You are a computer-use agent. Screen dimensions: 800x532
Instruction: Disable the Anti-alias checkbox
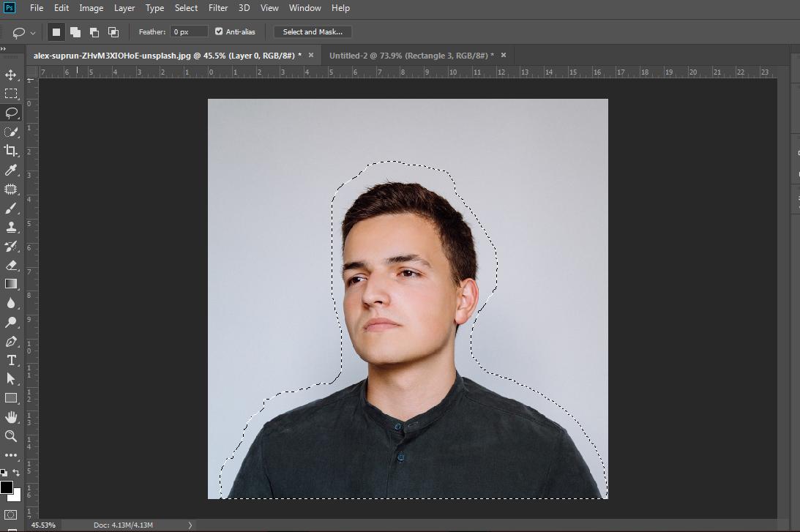coord(218,31)
